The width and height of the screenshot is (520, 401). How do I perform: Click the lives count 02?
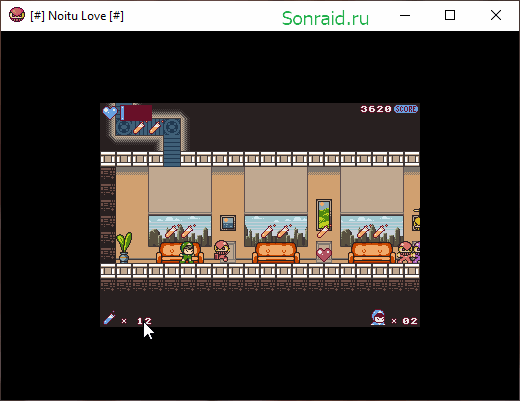click(x=410, y=321)
